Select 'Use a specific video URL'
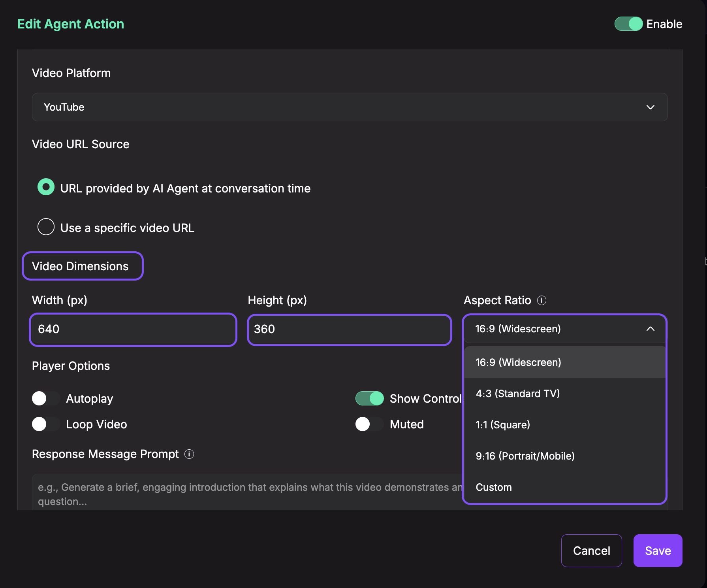This screenshot has height=588, width=707. 46,227
